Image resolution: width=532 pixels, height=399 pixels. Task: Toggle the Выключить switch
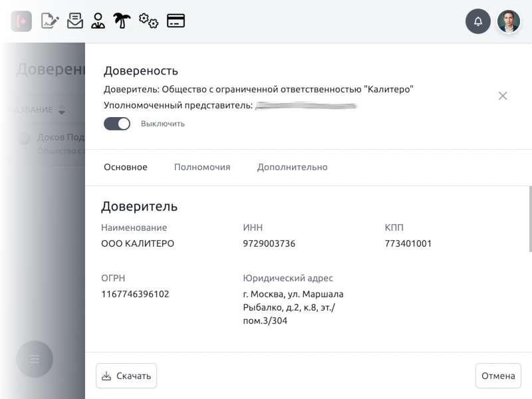click(117, 124)
